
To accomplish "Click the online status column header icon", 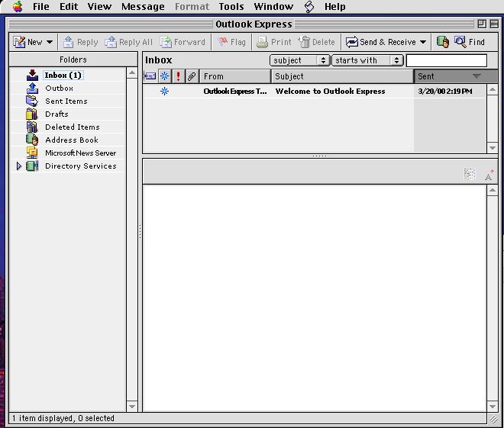I will [150, 76].
